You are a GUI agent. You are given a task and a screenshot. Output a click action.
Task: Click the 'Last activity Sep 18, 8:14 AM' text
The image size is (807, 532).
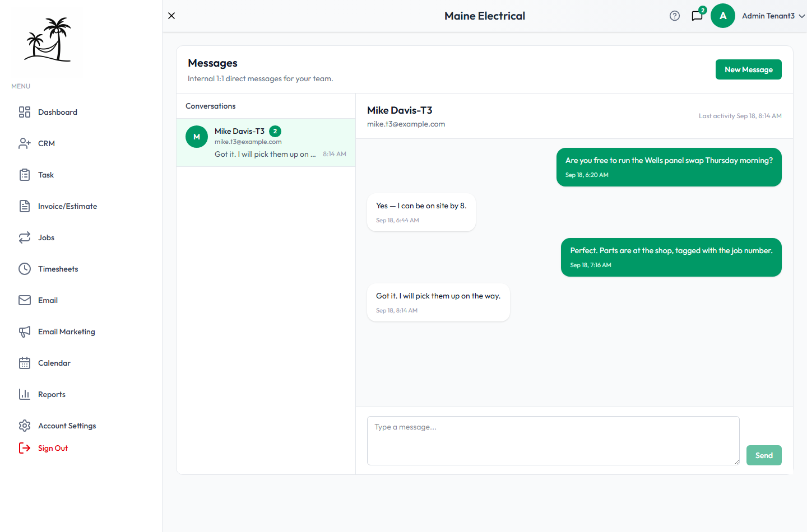pos(740,116)
